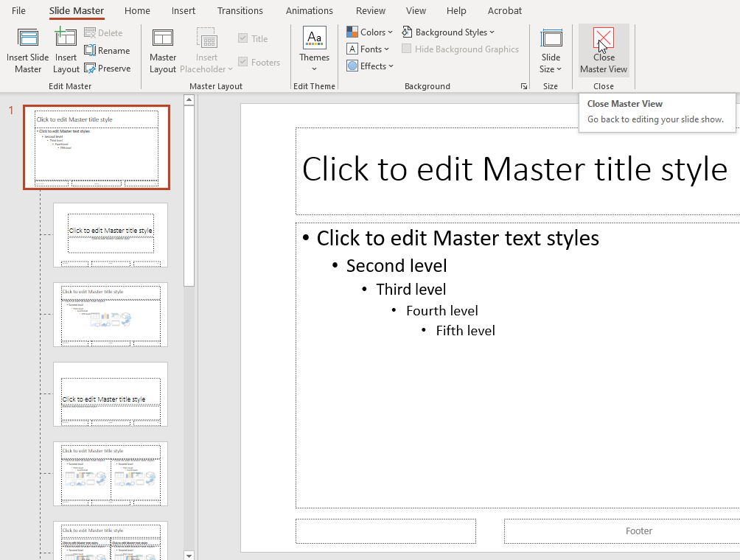The width and height of the screenshot is (740, 560).
Task: Toggle the Footers checkbox
Action: tap(243, 63)
